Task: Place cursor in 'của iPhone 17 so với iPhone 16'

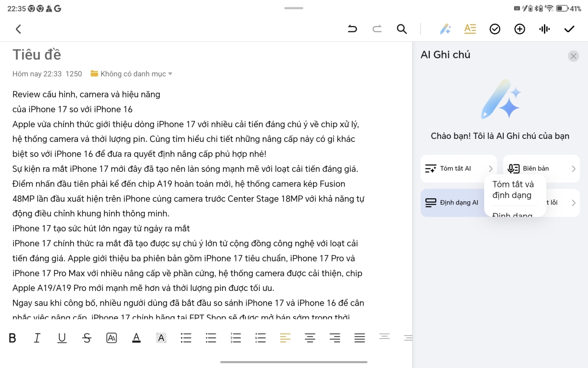Action: coord(73,109)
